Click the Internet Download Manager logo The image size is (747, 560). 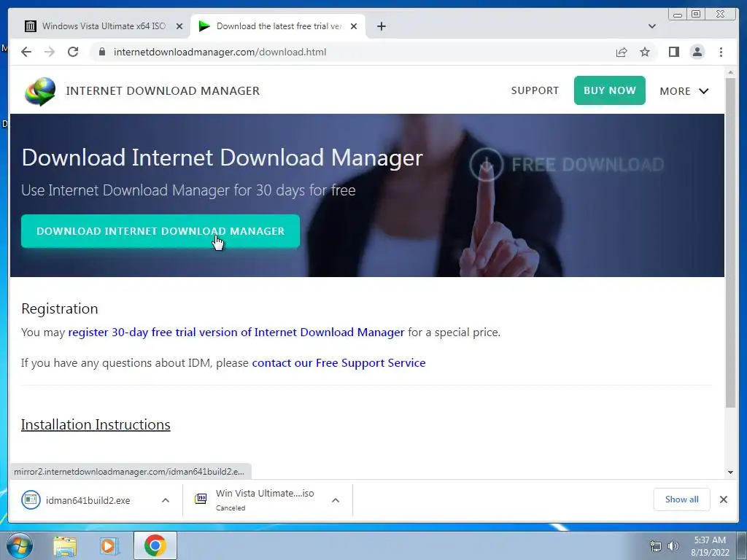click(40, 91)
